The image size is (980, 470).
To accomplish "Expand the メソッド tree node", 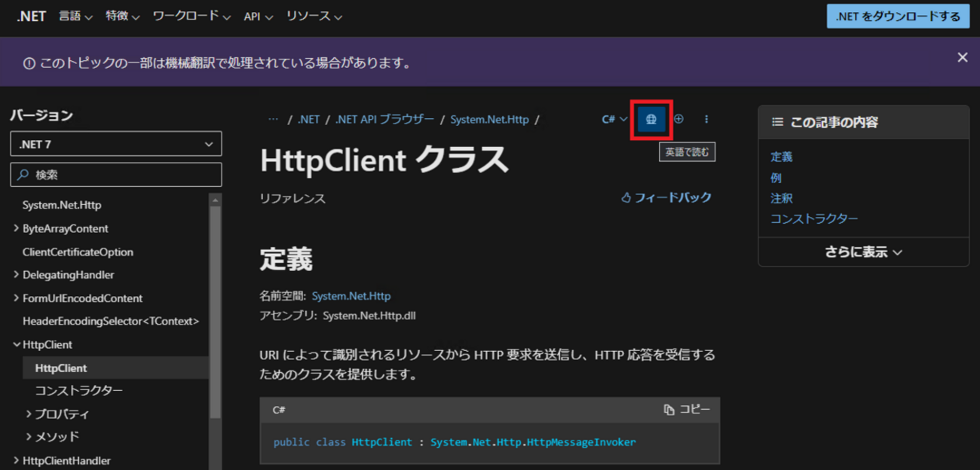I will (29, 437).
